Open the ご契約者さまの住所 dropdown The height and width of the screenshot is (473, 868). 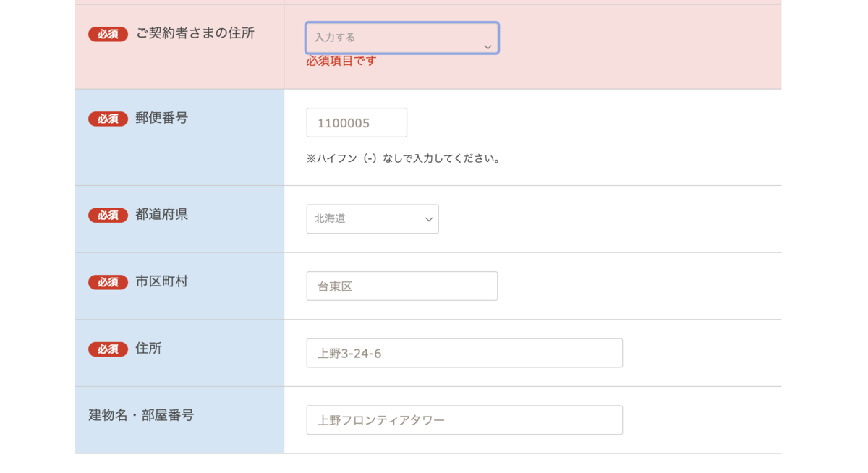point(402,38)
